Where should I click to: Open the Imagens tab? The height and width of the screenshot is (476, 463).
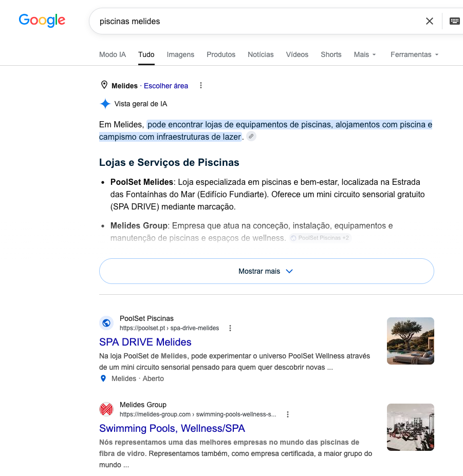[180, 54]
